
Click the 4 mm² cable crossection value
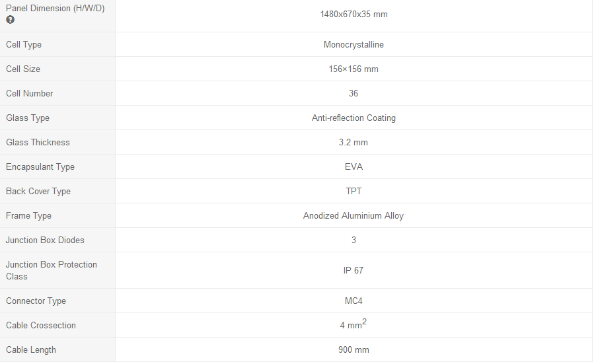354,324
